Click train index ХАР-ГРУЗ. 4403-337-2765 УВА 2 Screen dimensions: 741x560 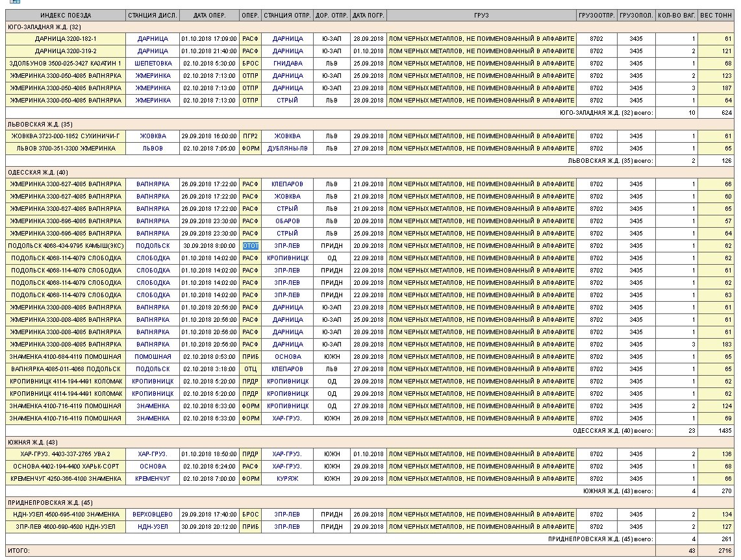(x=66, y=454)
